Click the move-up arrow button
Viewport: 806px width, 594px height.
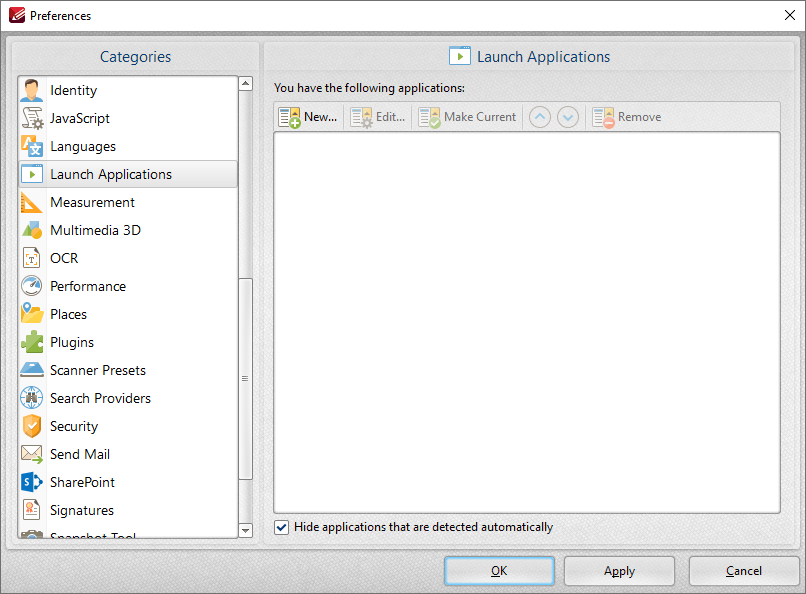pos(539,117)
